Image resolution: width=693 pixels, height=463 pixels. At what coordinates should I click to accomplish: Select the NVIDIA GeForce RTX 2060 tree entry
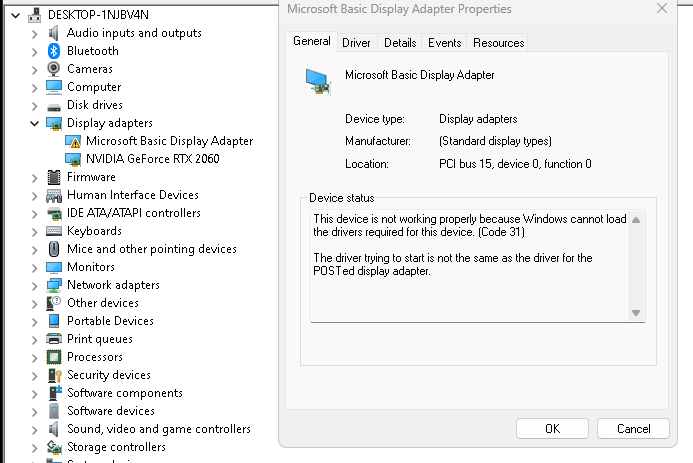[x=152, y=159]
